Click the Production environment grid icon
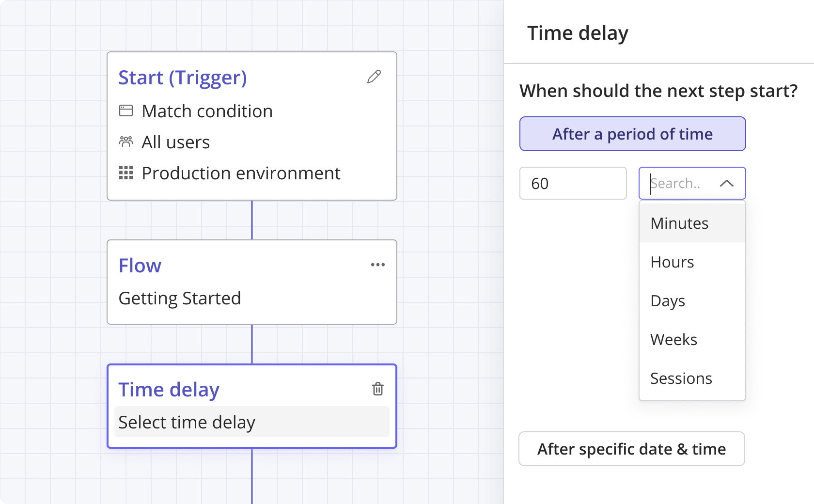This screenshot has width=814, height=504. tap(126, 173)
